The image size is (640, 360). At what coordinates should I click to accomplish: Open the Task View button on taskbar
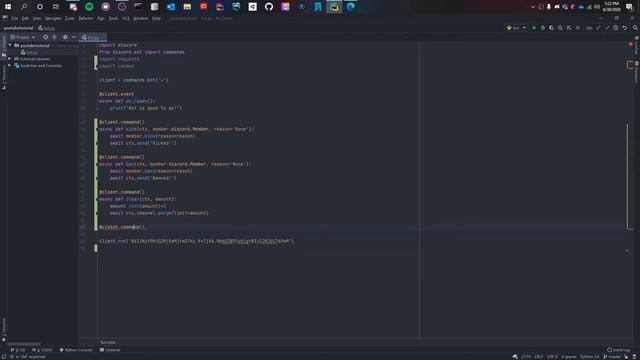coord(56,7)
